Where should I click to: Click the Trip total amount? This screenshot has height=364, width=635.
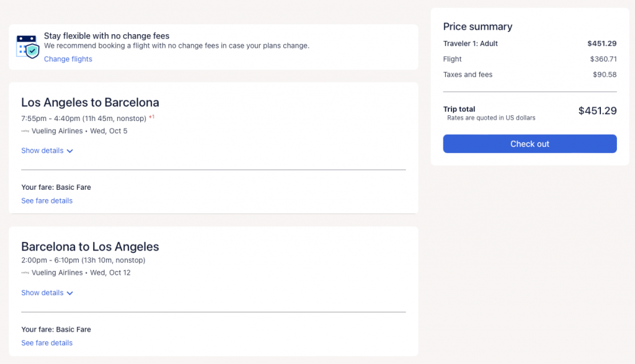(x=597, y=111)
